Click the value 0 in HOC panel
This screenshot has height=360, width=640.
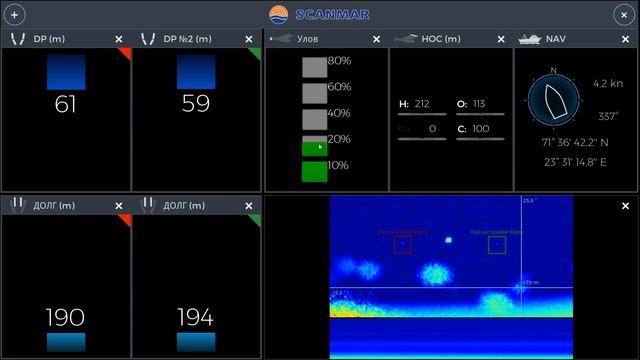(x=433, y=129)
